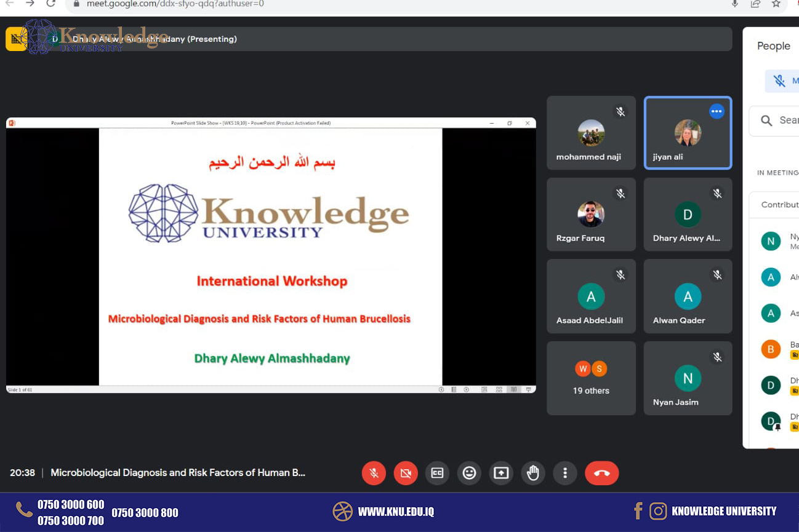
Task: Select mohammed naji's participant tile
Action: coord(591,132)
